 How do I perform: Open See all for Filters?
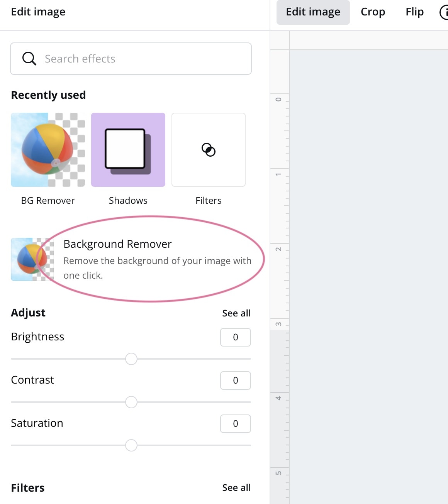coord(236,488)
